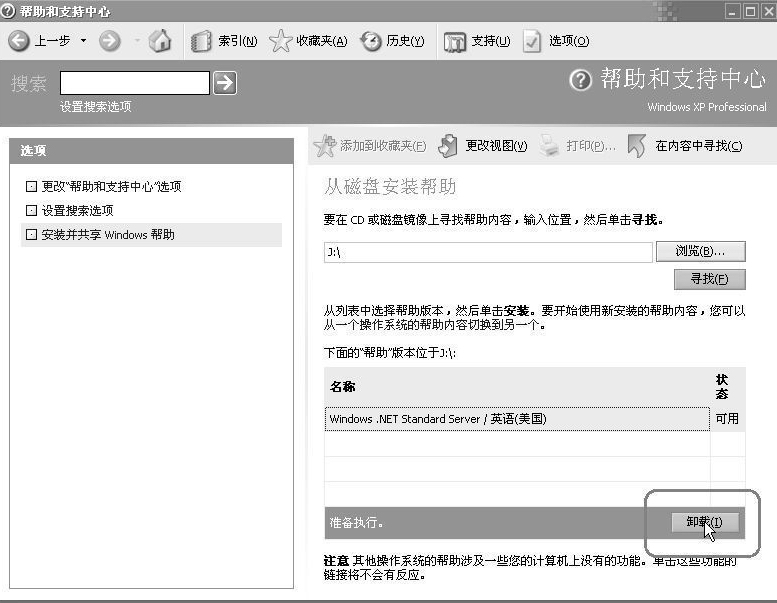The height and width of the screenshot is (603, 777).
Task: Open the set search options link (设置搜索选项)
Action: click(x=95, y=106)
